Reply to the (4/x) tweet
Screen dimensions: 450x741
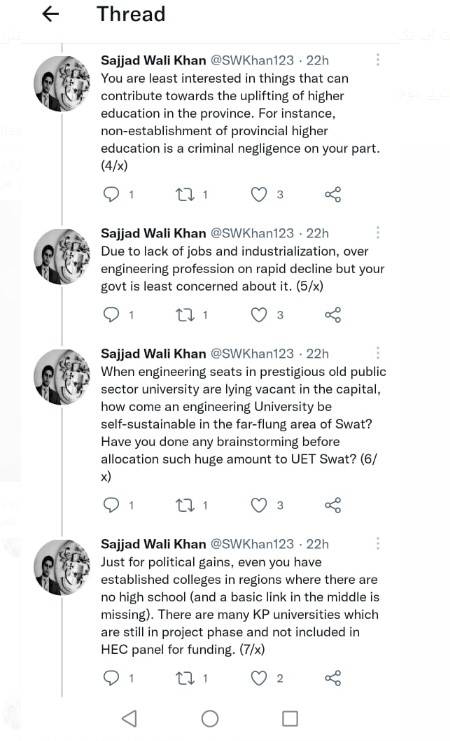(111, 194)
